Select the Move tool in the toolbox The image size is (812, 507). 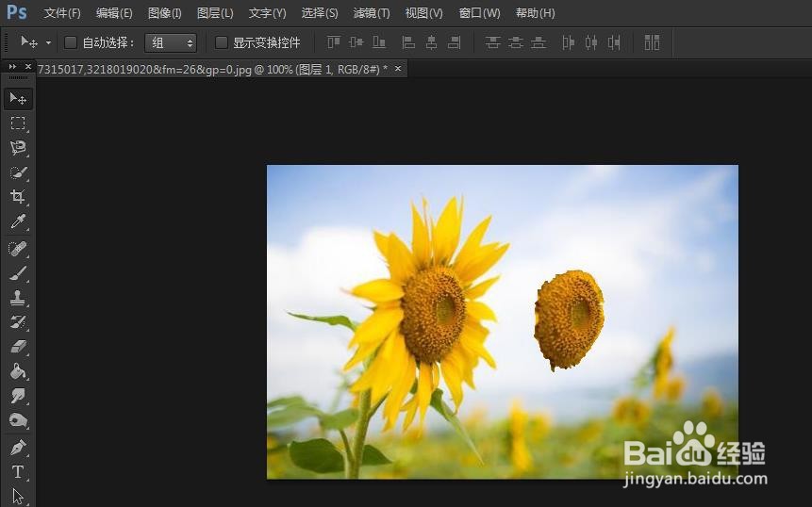click(x=18, y=98)
